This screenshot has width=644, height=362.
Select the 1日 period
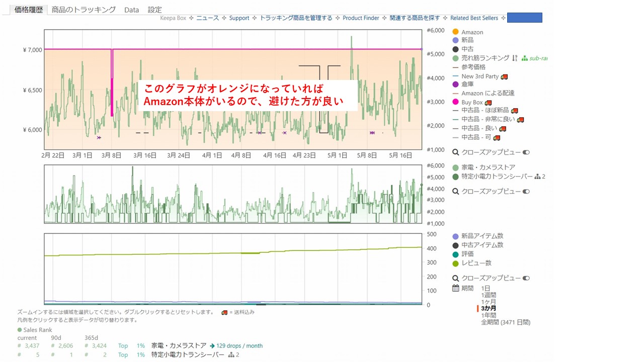486,289
